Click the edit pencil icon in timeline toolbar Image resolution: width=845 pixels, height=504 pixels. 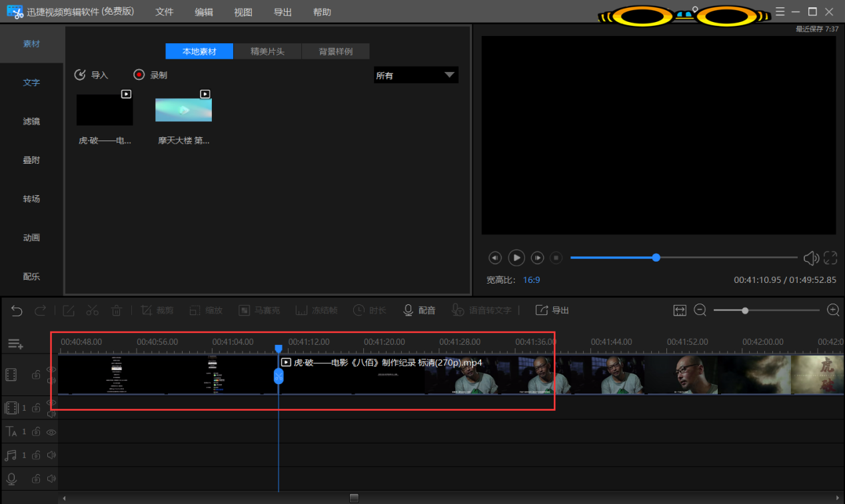(69, 310)
